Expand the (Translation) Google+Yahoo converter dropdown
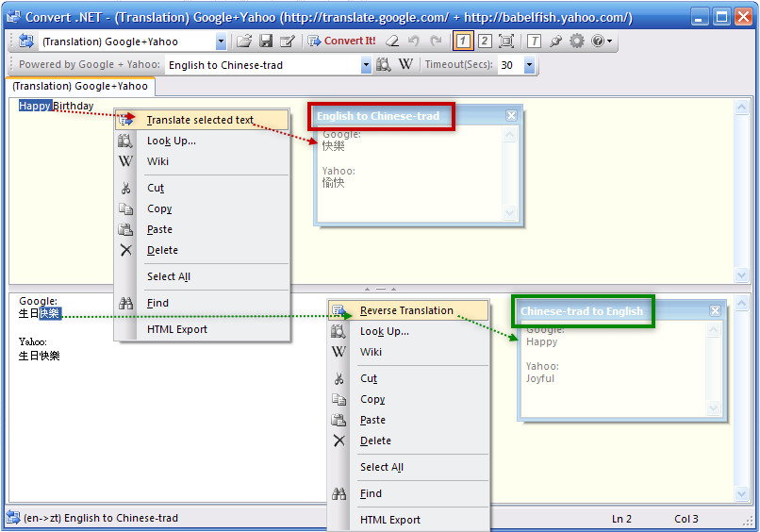This screenshot has height=532, width=760. click(221, 42)
